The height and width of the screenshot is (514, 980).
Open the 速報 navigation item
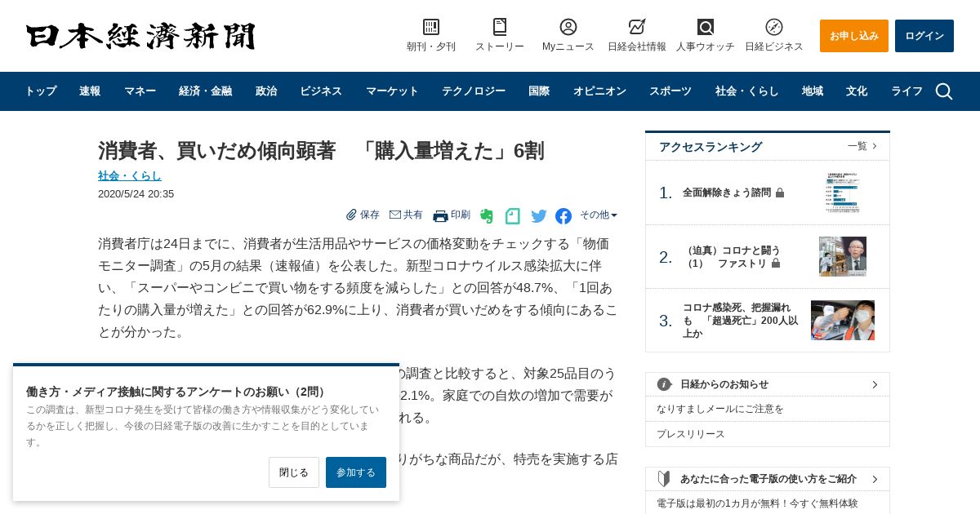tap(90, 91)
